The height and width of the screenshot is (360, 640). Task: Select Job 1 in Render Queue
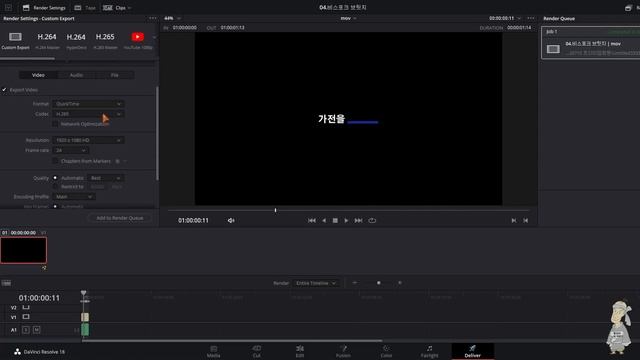(591, 43)
